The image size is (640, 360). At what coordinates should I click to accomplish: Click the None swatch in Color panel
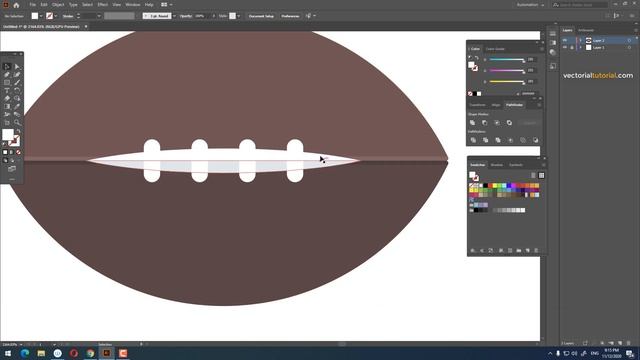click(x=470, y=94)
